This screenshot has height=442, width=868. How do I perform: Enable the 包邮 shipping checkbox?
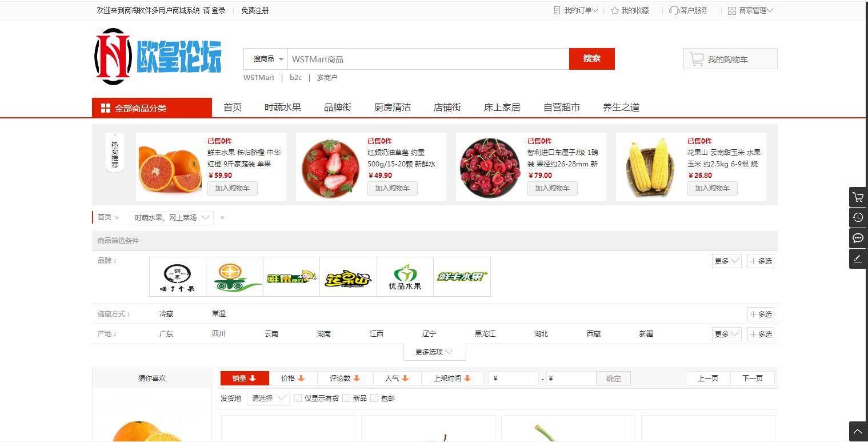pyautogui.click(x=374, y=398)
